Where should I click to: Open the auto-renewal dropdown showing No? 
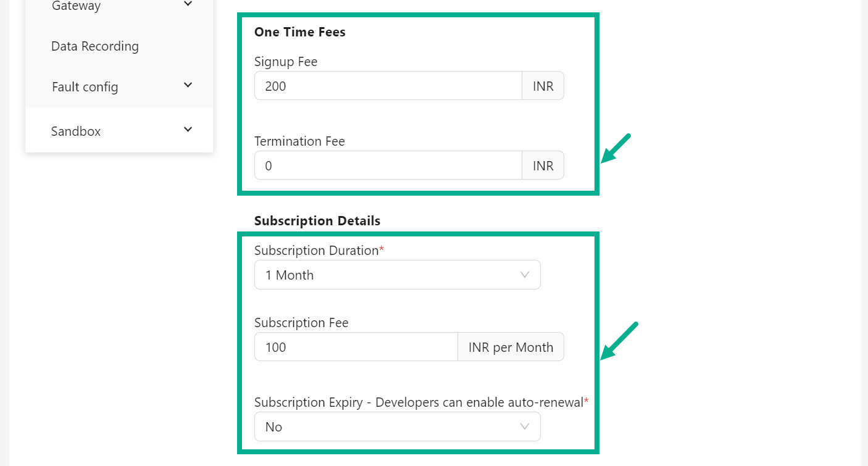coord(389,427)
